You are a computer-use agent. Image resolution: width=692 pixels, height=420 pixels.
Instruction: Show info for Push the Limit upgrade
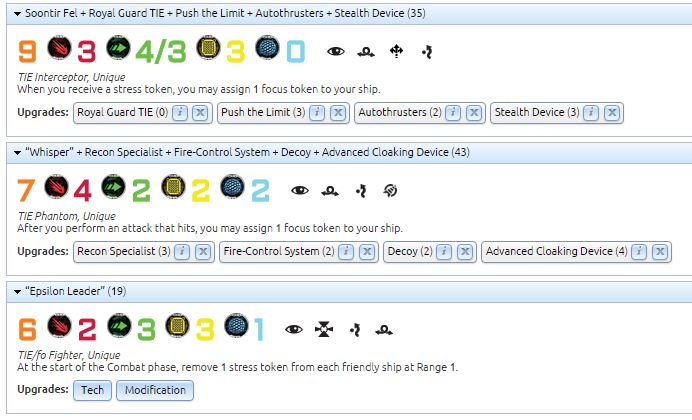pos(317,113)
